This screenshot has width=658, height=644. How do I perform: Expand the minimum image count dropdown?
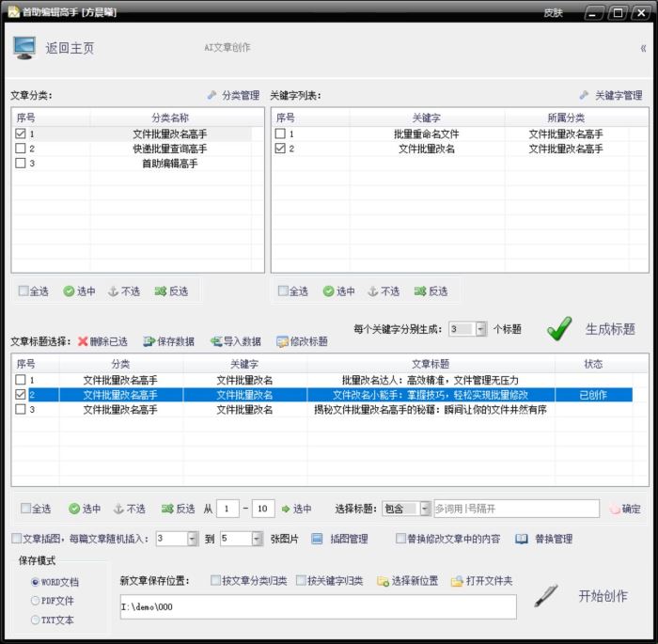pyautogui.click(x=192, y=539)
